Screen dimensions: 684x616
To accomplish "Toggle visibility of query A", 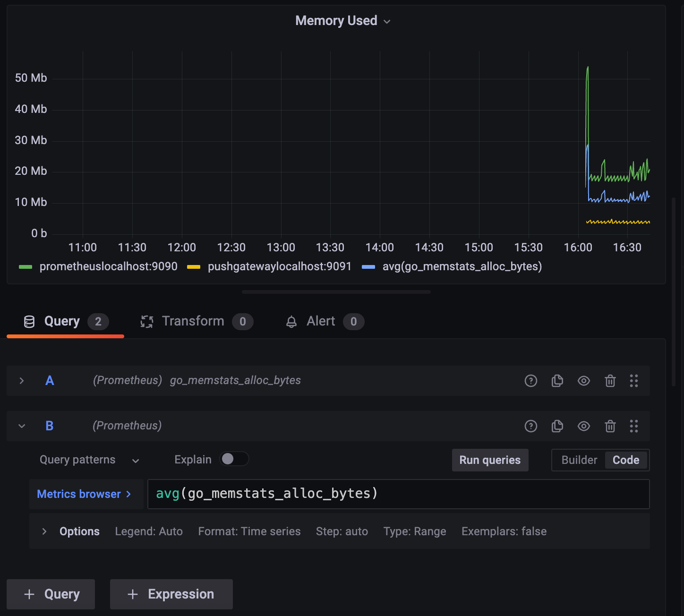I will coord(584,381).
